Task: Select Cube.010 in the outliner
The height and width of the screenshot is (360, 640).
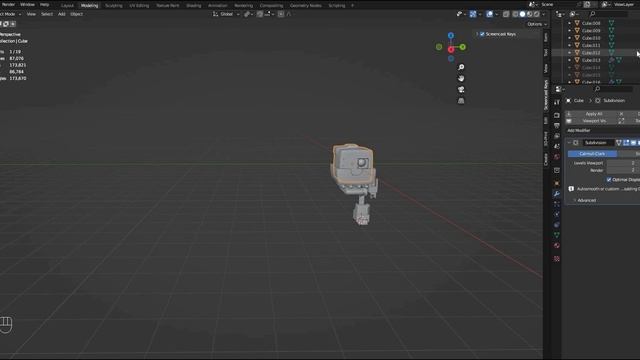Action: click(x=591, y=38)
